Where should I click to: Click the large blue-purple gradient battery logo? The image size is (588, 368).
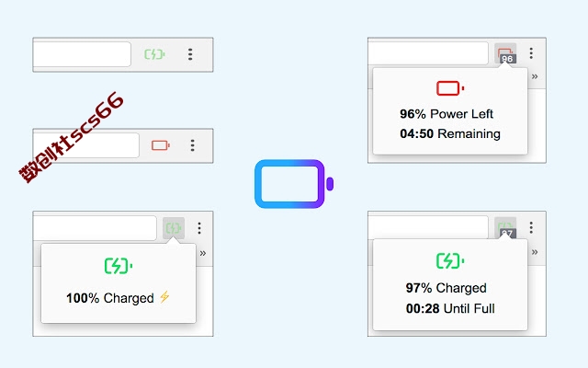pos(294,184)
